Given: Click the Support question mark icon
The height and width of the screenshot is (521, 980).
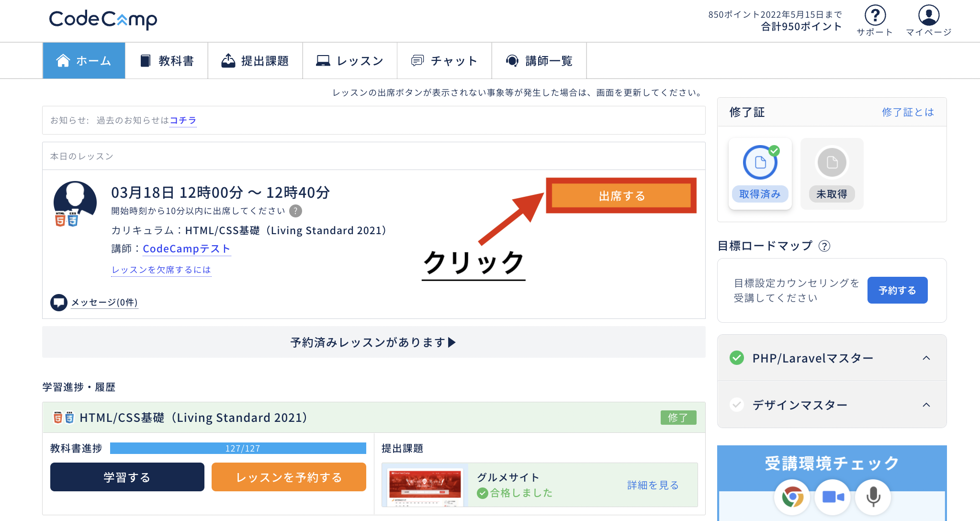Looking at the screenshot, I should [875, 16].
